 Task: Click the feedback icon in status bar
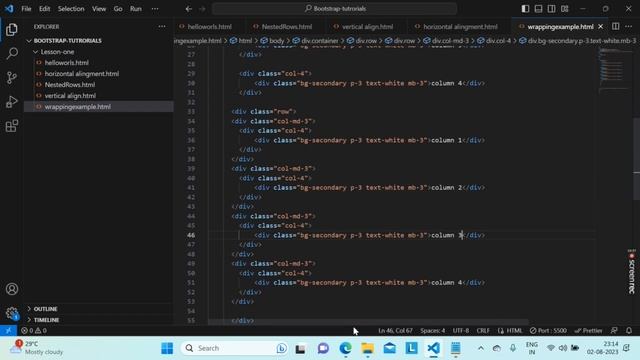coord(614,331)
